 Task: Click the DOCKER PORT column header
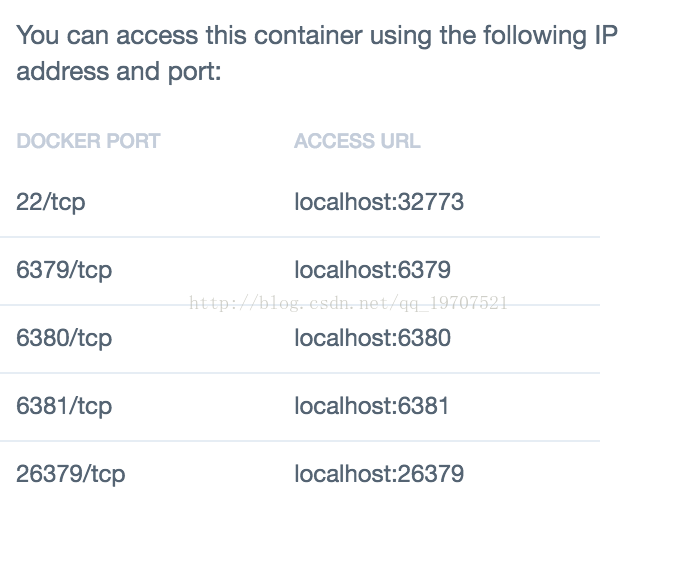(x=88, y=141)
